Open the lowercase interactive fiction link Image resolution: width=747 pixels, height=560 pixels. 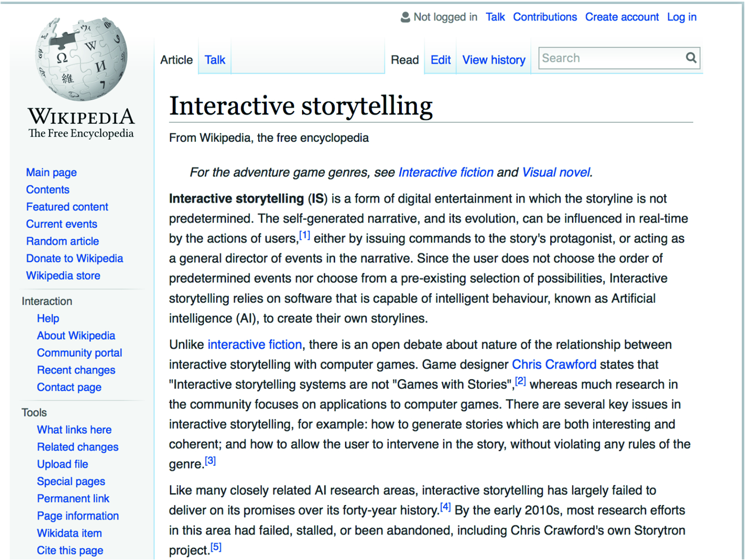[255, 345]
